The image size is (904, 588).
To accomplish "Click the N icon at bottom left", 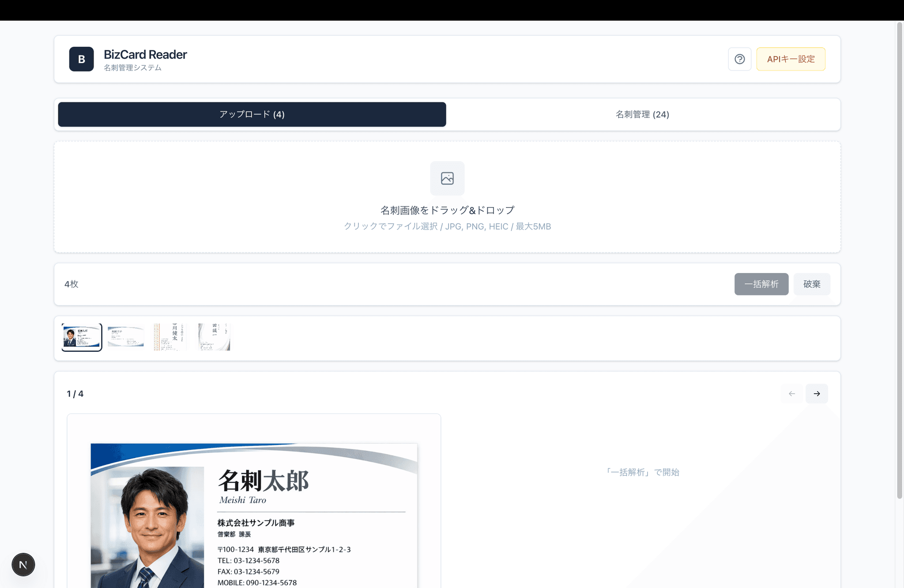I will pyautogui.click(x=23, y=564).
